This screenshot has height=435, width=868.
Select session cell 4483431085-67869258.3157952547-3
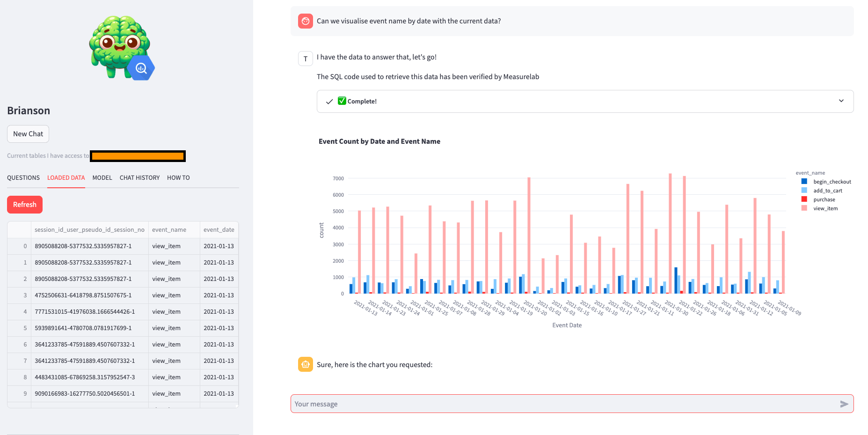89,377
